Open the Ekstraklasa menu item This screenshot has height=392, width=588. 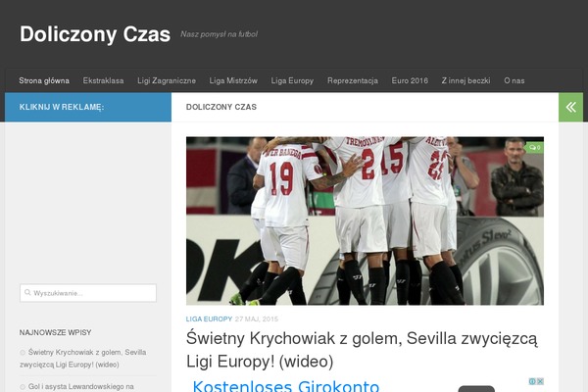[103, 80]
